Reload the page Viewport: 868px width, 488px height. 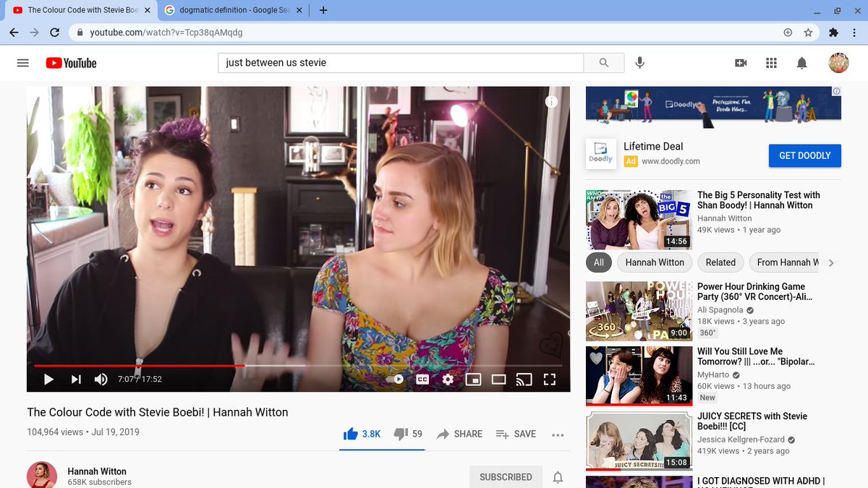[54, 33]
